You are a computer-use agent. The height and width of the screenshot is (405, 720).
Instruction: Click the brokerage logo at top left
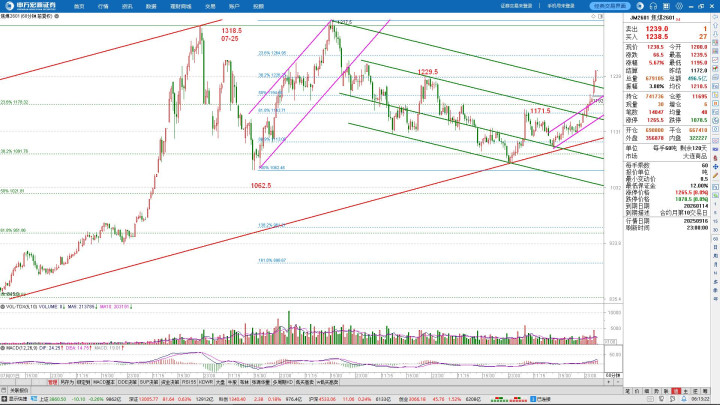pyautogui.click(x=30, y=6)
